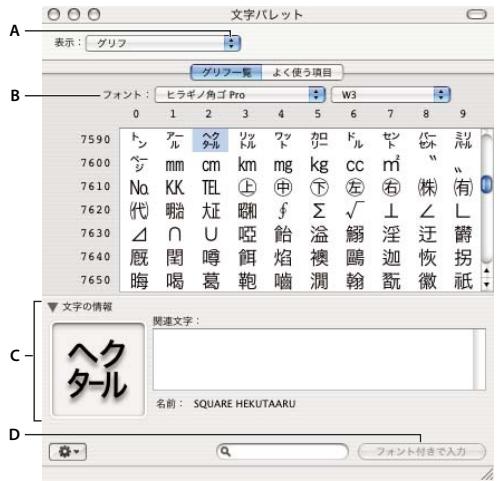Viewport: 498px width, 481px height.
Task: Select the ドル square glyph
Action: coord(355,140)
